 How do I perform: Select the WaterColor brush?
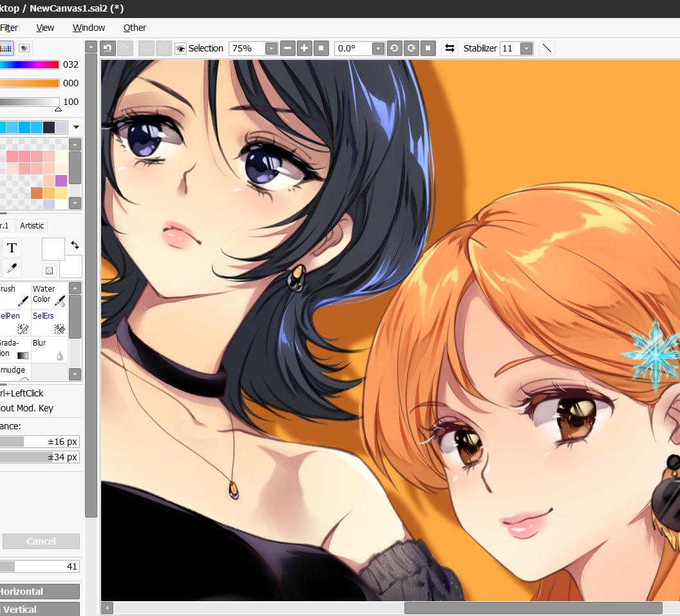click(x=49, y=294)
